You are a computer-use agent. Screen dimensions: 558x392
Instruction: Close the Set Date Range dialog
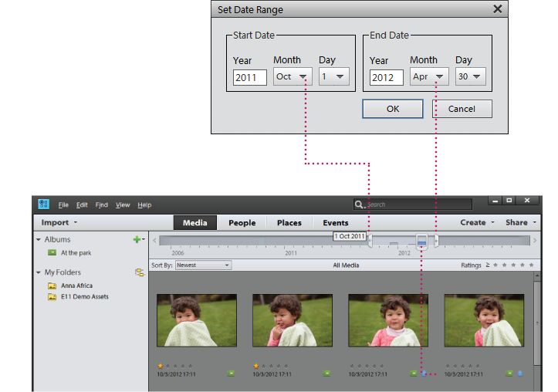tap(498, 9)
